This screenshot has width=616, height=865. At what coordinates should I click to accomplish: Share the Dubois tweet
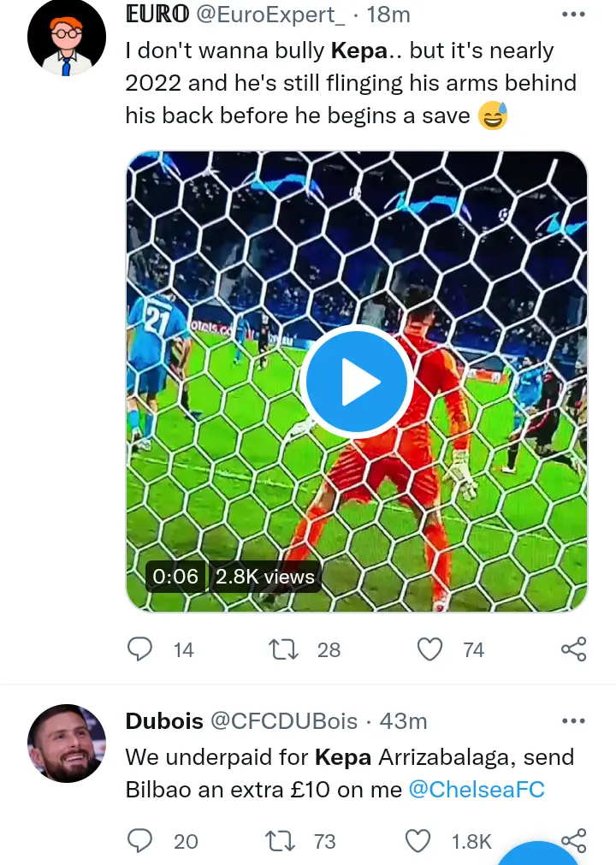coord(573,841)
